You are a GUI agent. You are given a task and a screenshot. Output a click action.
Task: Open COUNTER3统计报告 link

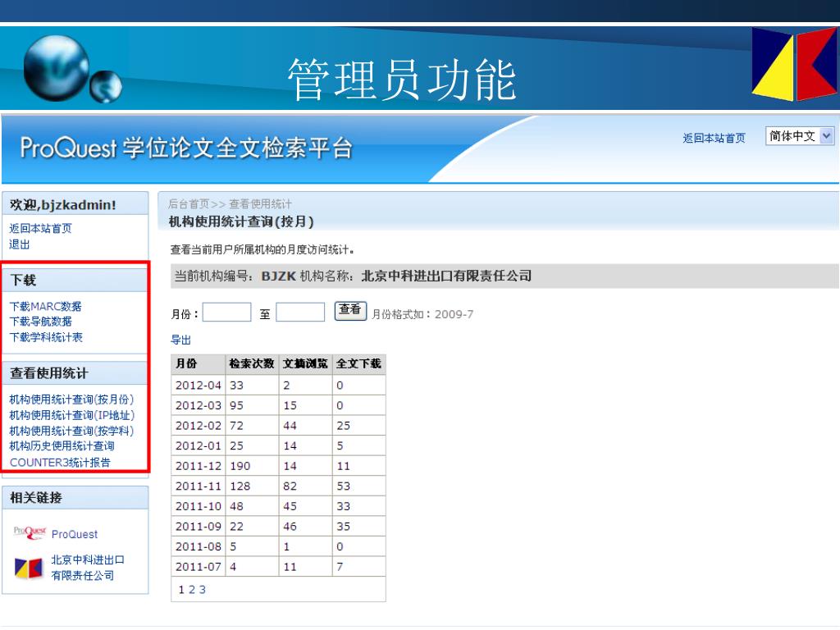tap(60, 463)
